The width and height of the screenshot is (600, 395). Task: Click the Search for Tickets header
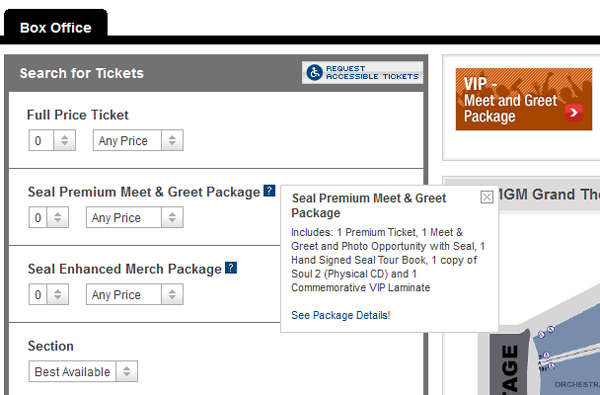[82, 73]
